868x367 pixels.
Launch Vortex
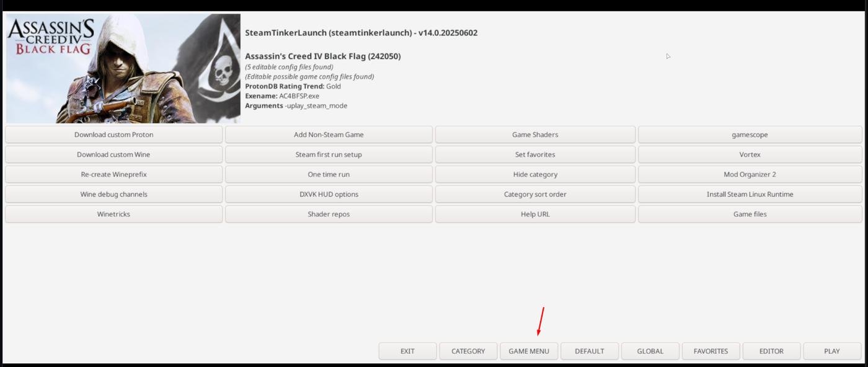(750, 154)
